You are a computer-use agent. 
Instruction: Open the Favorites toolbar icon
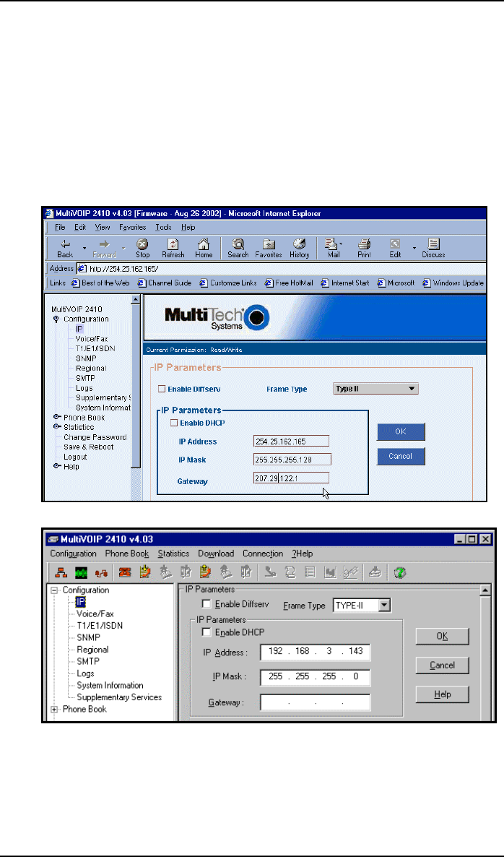(x=269, y=248)
